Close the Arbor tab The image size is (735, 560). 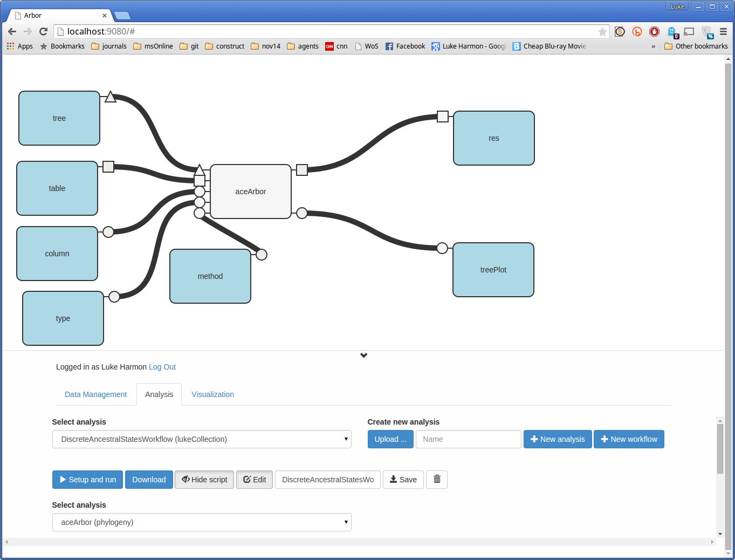[x=105, y=16]
